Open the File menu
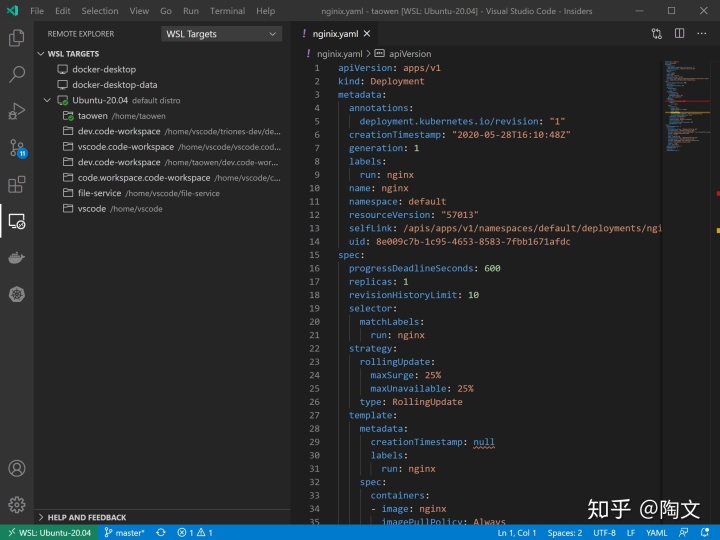The image size is (720, 540). click(37, 11)
